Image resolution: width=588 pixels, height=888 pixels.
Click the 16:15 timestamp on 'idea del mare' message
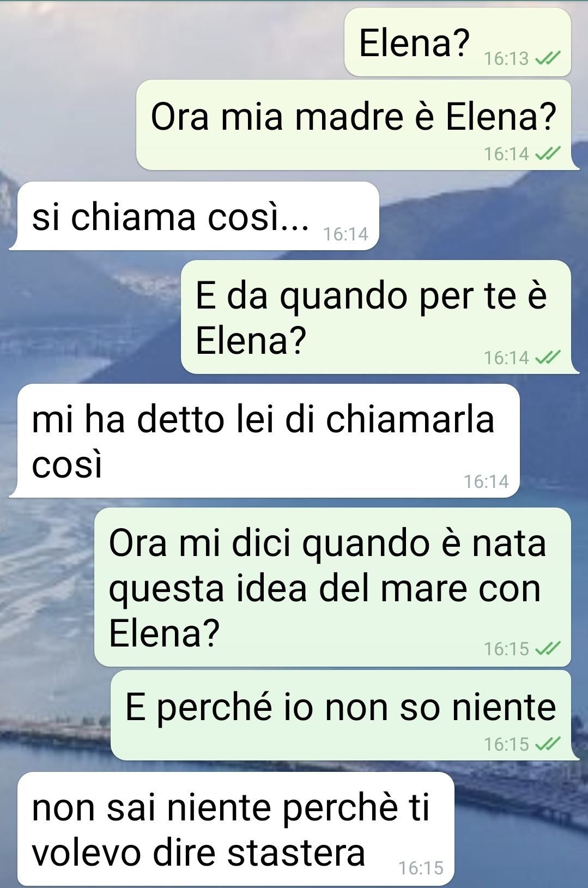pyautogui.click(x=506, y=649)
